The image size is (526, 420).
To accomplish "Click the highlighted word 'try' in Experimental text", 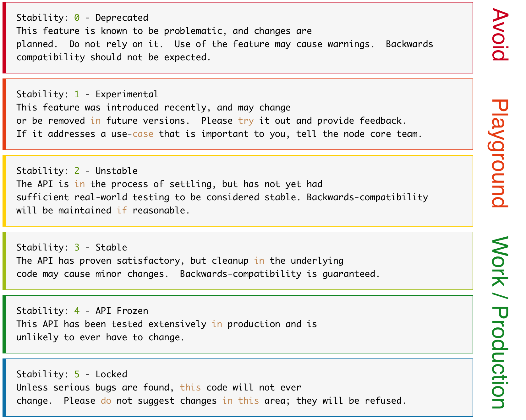I will tap(246, 121).
